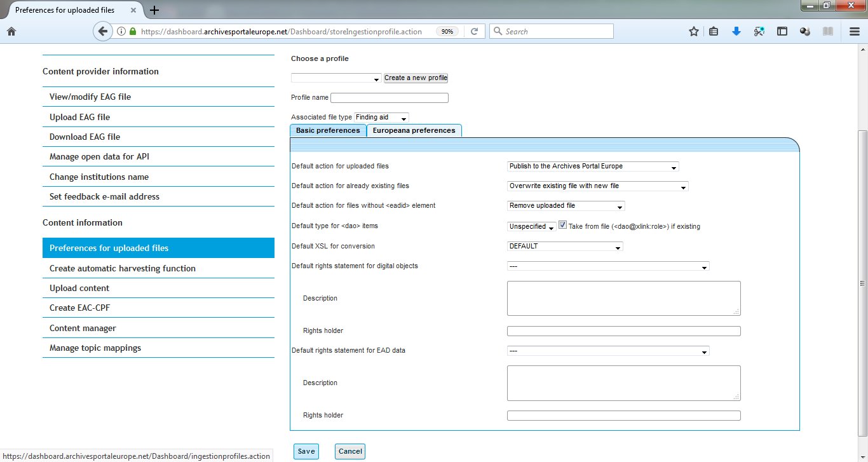This screenshot has width=868, height=462.
Task: Click the 'Create a new profile' button
Action: [x=416, y=78]
